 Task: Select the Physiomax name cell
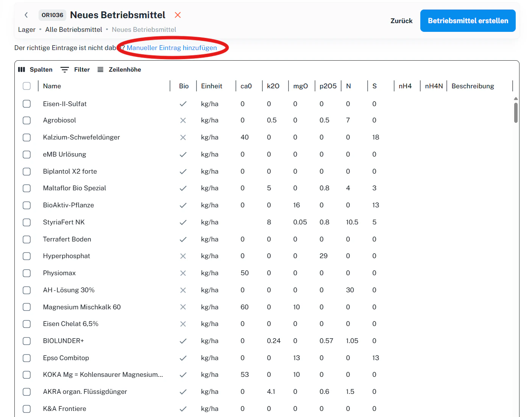click(59, 273)
